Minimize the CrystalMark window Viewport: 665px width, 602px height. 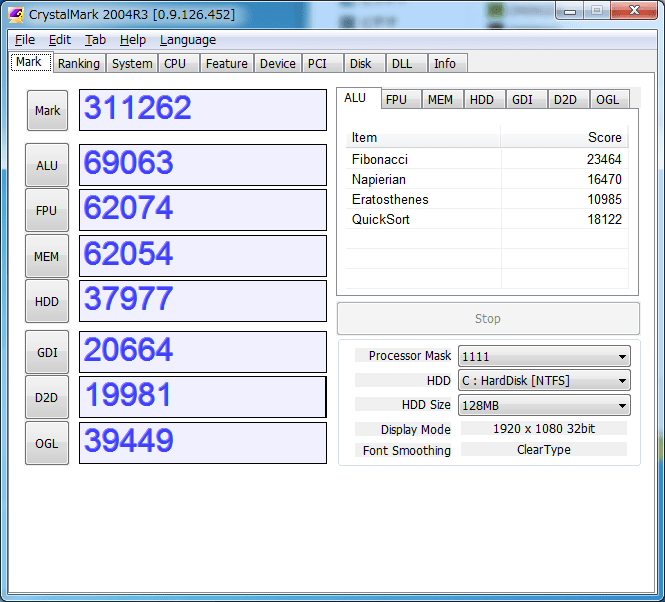click(570, 11)
